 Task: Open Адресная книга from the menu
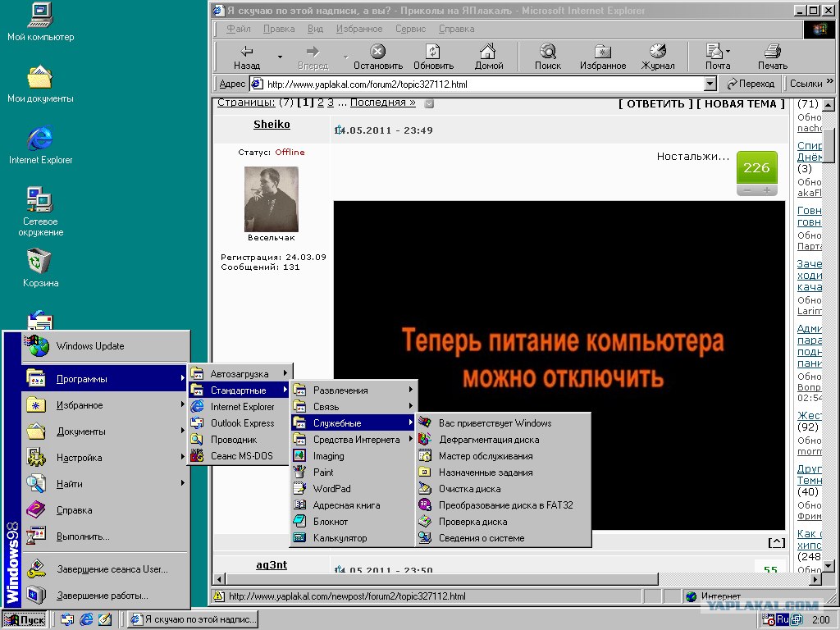coord(354,505)
